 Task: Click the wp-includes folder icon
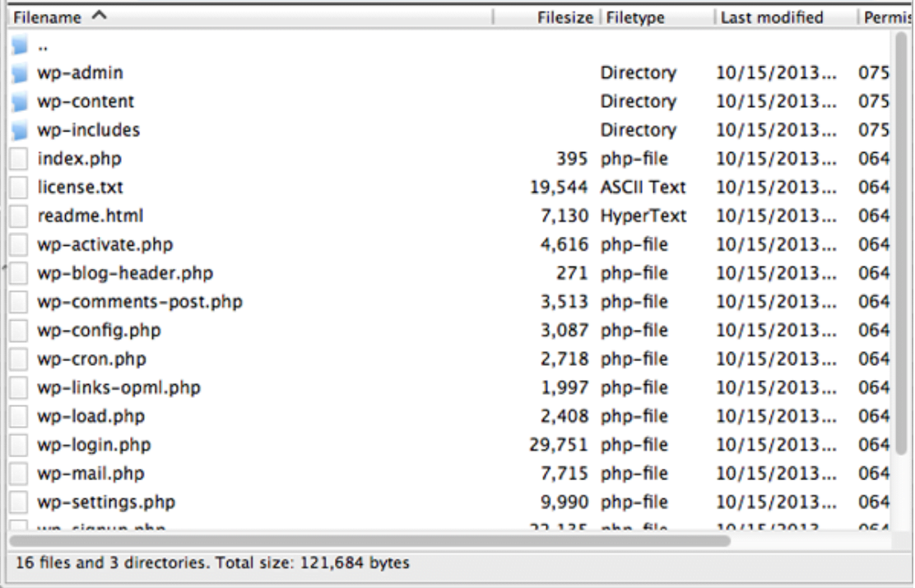coord(20,131)
